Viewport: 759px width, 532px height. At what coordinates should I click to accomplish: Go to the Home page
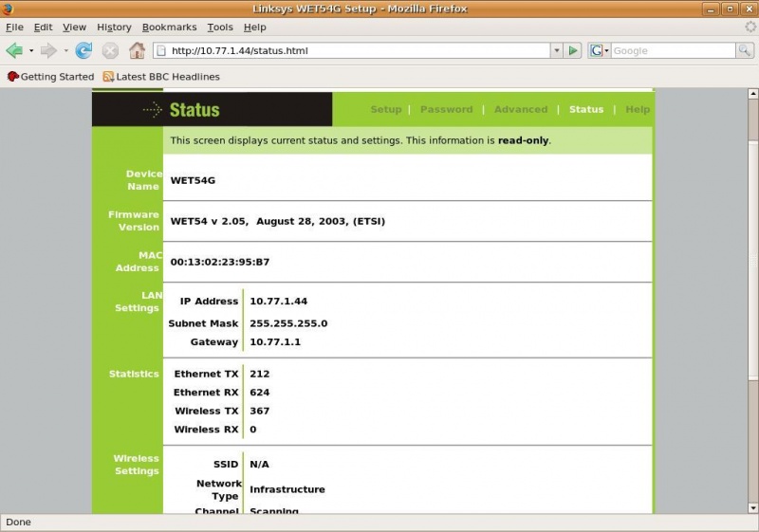138,50
